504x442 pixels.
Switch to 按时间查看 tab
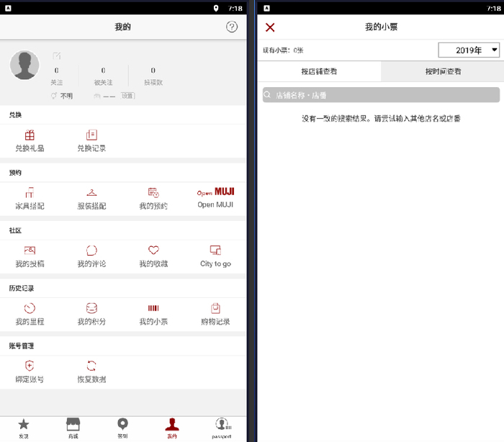click(x=443, y=71)
